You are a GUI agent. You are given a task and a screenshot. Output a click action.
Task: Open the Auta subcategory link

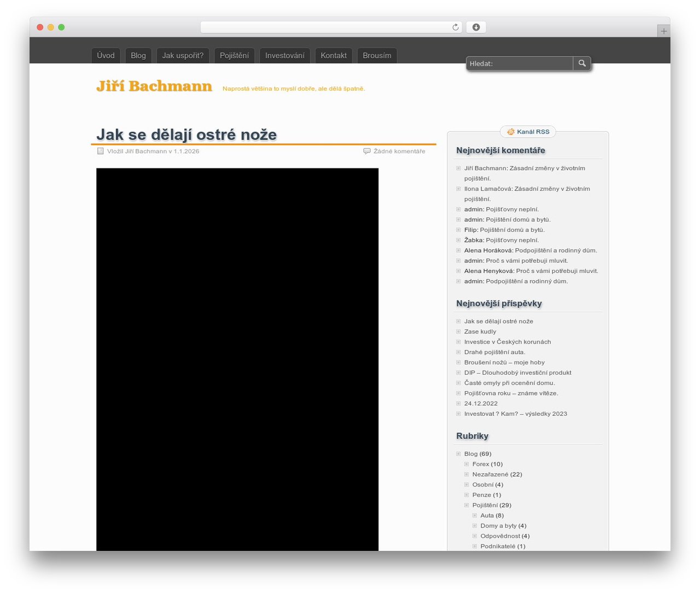[487, 515]
